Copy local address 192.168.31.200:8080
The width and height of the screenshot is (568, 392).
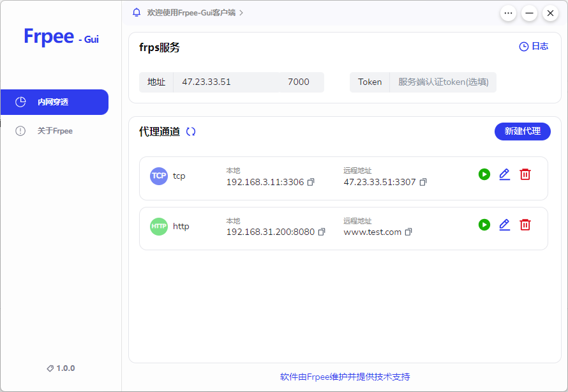322,232
